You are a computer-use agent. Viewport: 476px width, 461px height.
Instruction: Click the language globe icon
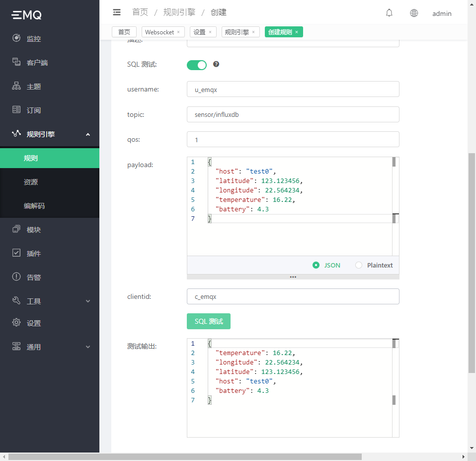click(414, 13)
